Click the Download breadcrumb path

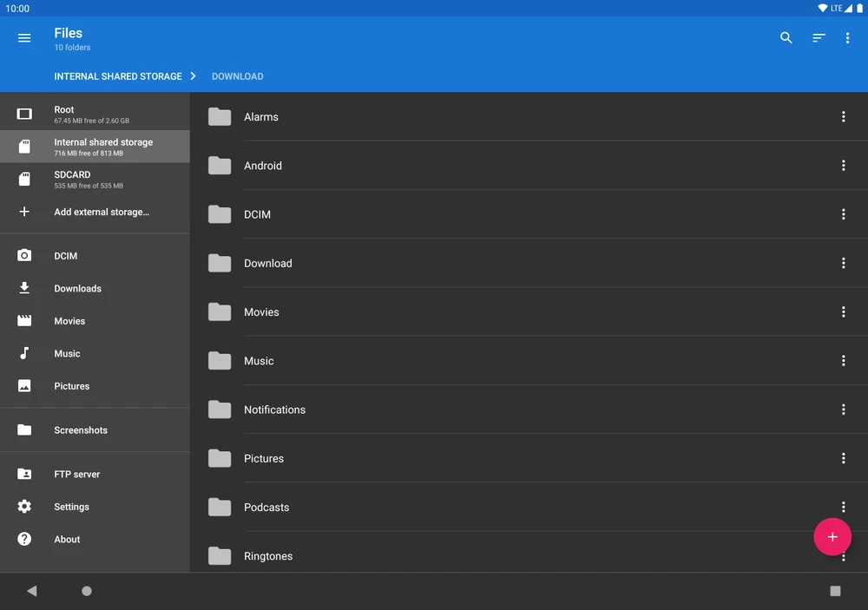[x=237, y=76]
